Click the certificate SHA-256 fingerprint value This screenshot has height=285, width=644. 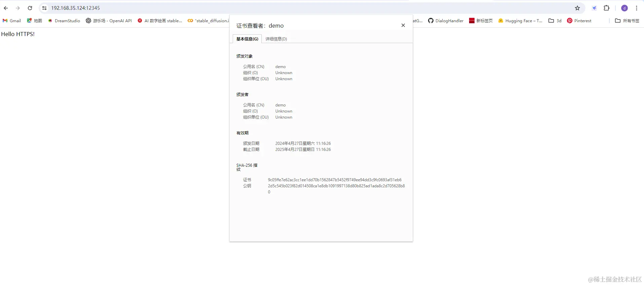click(335, 180)
